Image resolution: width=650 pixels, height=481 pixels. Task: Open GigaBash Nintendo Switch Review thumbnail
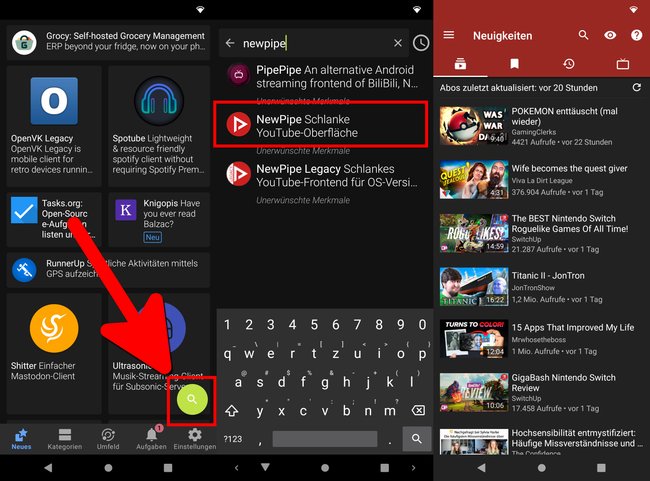point(474,392)
